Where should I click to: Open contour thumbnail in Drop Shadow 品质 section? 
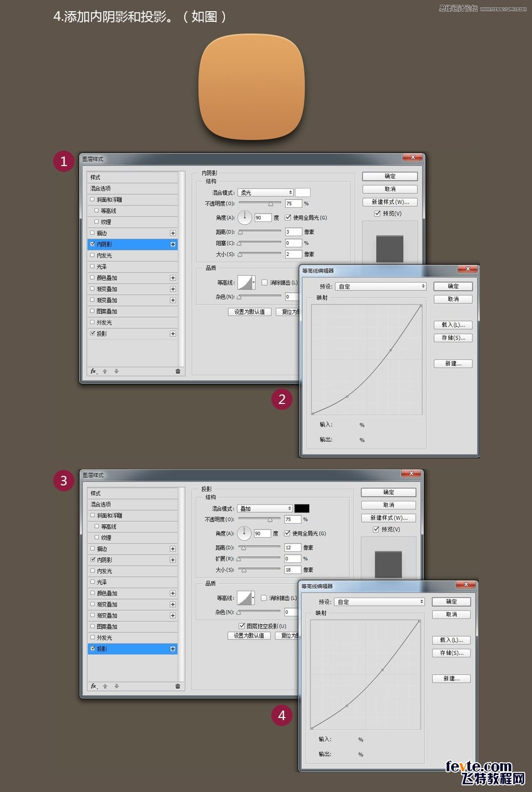click(x=244, y=598)
